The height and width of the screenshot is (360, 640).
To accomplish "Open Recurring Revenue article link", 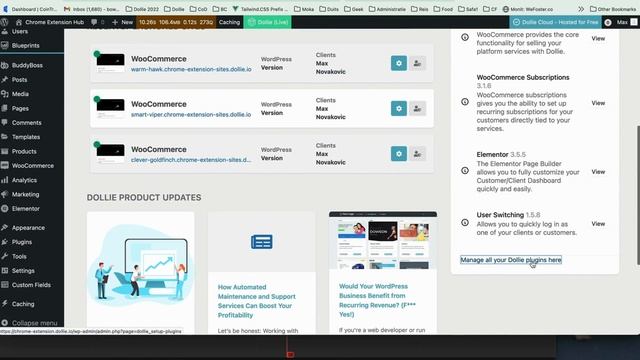I will tap(377, 300).
